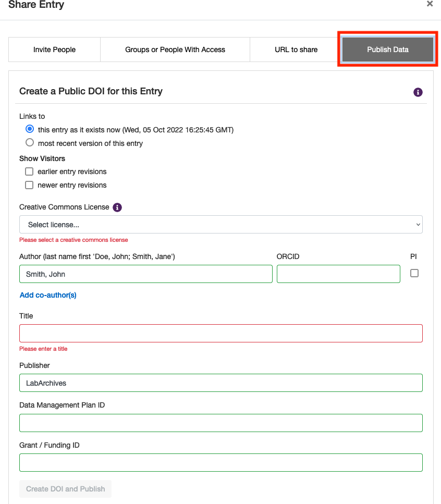Switch to the Invite People tab

coord(54,49)
